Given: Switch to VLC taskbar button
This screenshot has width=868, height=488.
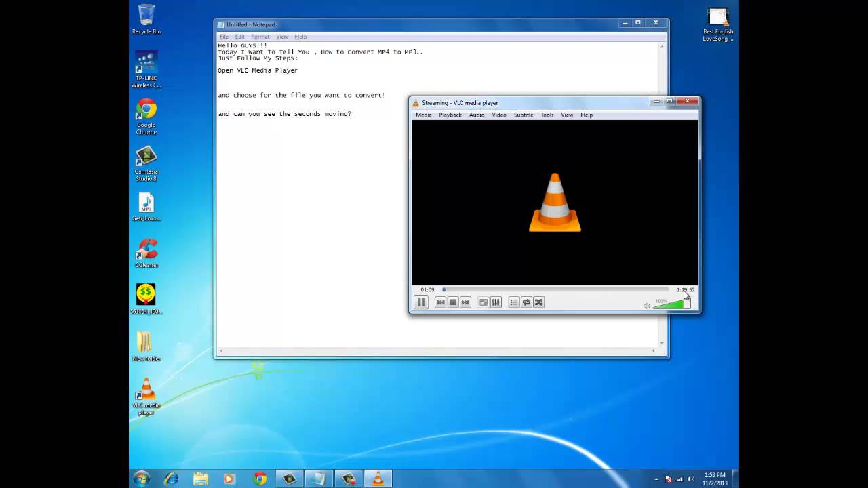Looking at the screenshot, I should [x=378, y=479].
